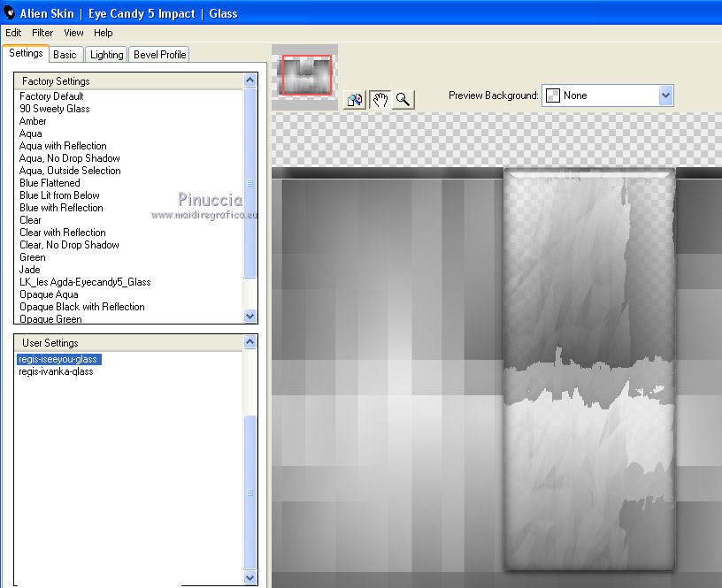
Task: Click Factory Settings scrollbar thumb
Action: click(x=250, y=183)
